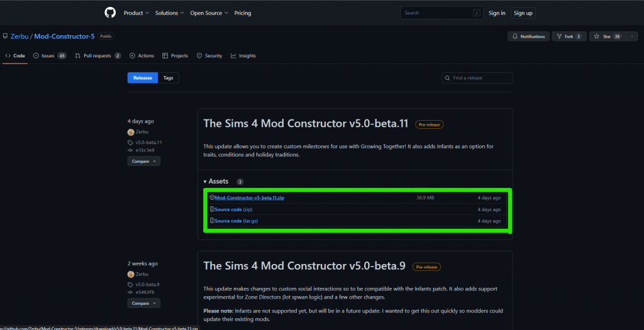Click the Sign up button
644x330 pixels.
click(523, 13)
